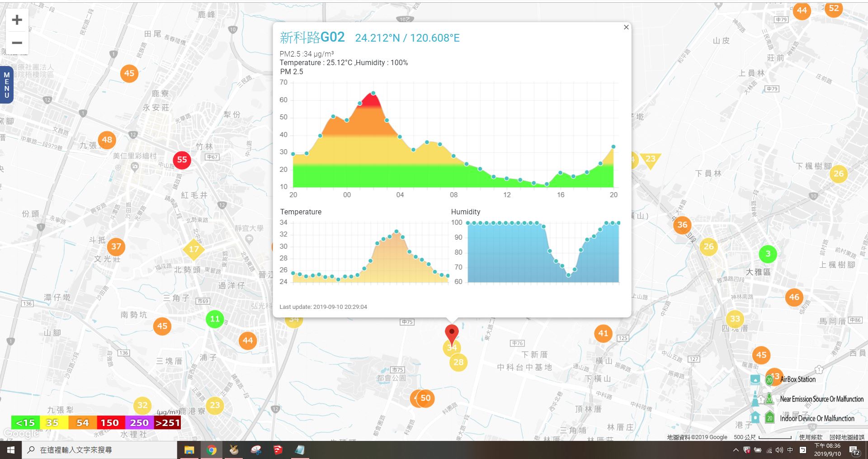Open the 回報地圖錯誤 report map error link
This screenshot has width=868, height=459.
[847, 437]
